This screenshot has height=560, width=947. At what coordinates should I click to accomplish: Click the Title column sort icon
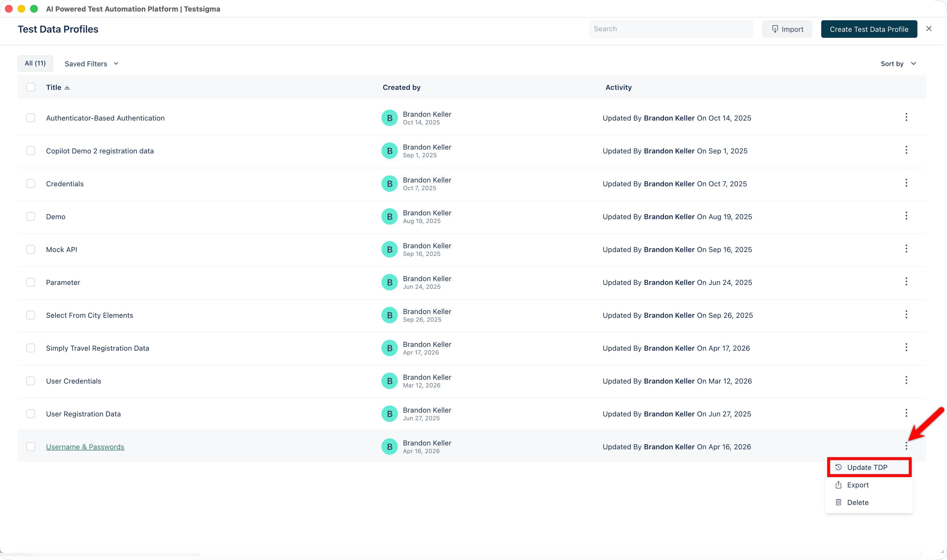click(x=67, y=88)
